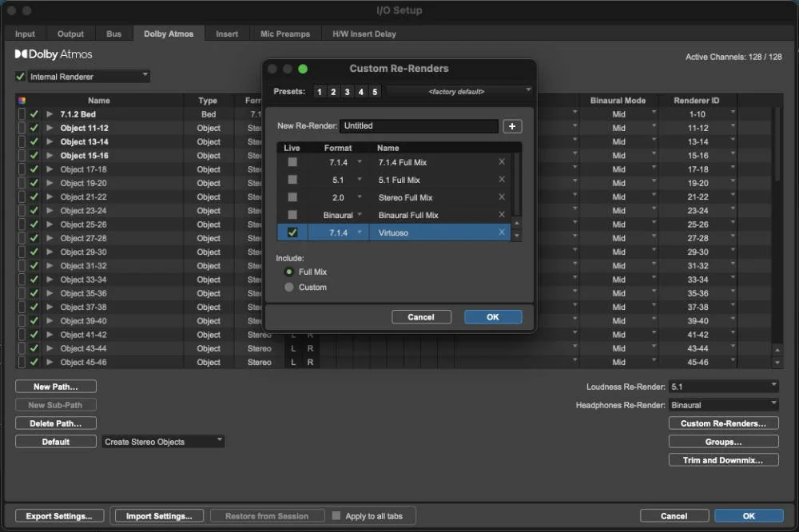The image size is (799, 532).
Task: Expand the 7.1.2 Bed path
Action: click(x=50, y=114)
